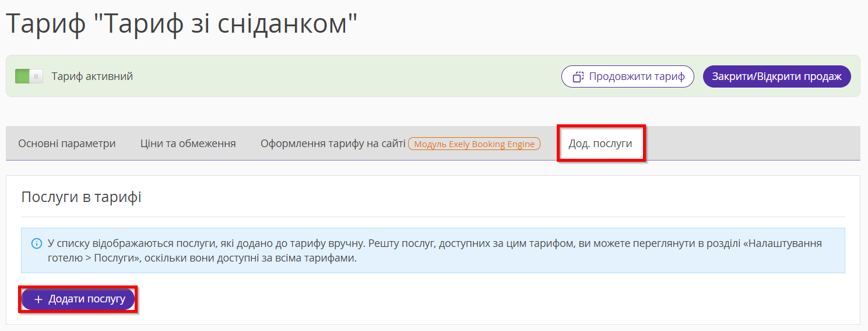Open 'Оформлення тарифу на сайті' tab
868x331 pixels.
(x=333, y=144)
